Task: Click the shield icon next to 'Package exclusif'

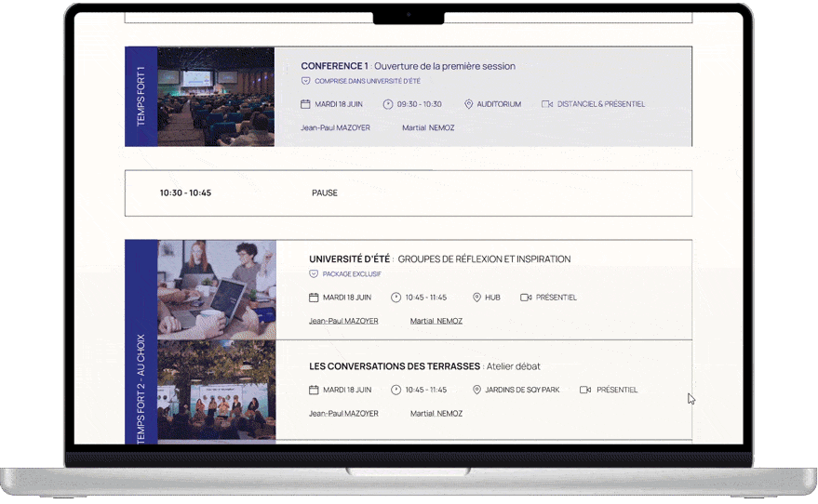Action: coord(314,274)
